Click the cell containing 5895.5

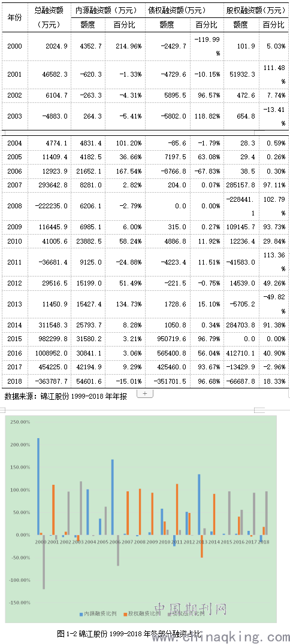click(168, 95)
